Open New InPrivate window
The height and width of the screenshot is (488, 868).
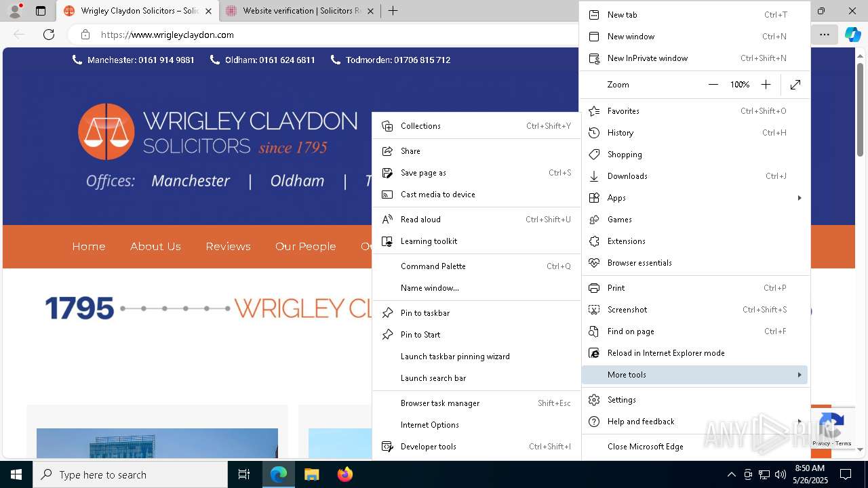coord(695,58)
